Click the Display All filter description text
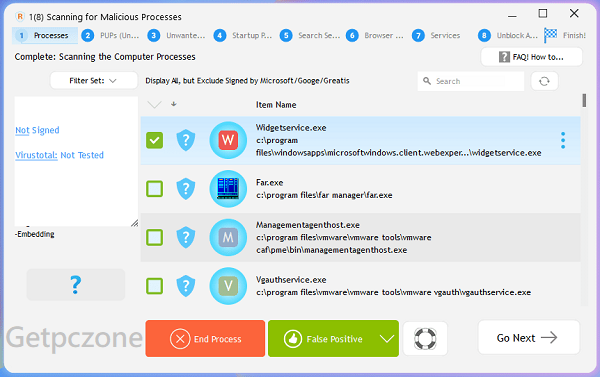Viewport: 600px width, 377px height. (247, 81)
